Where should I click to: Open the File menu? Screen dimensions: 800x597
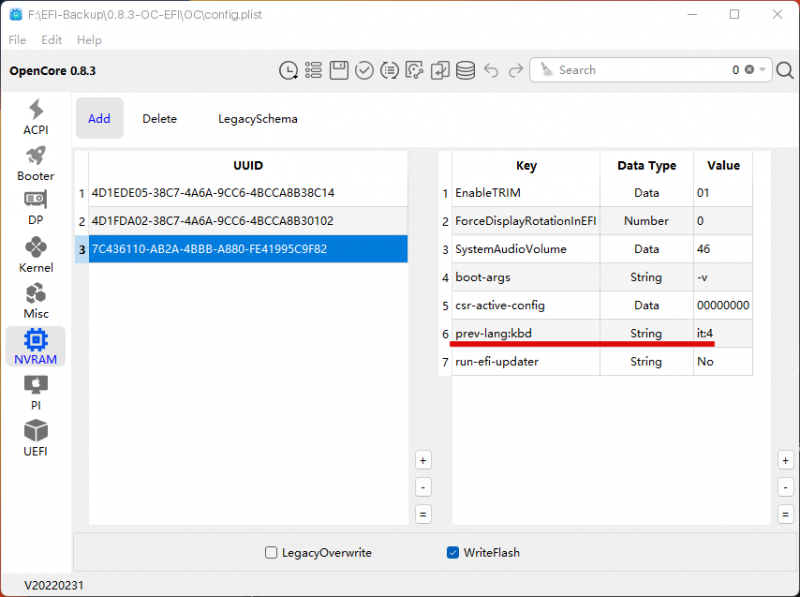(18, 40)
